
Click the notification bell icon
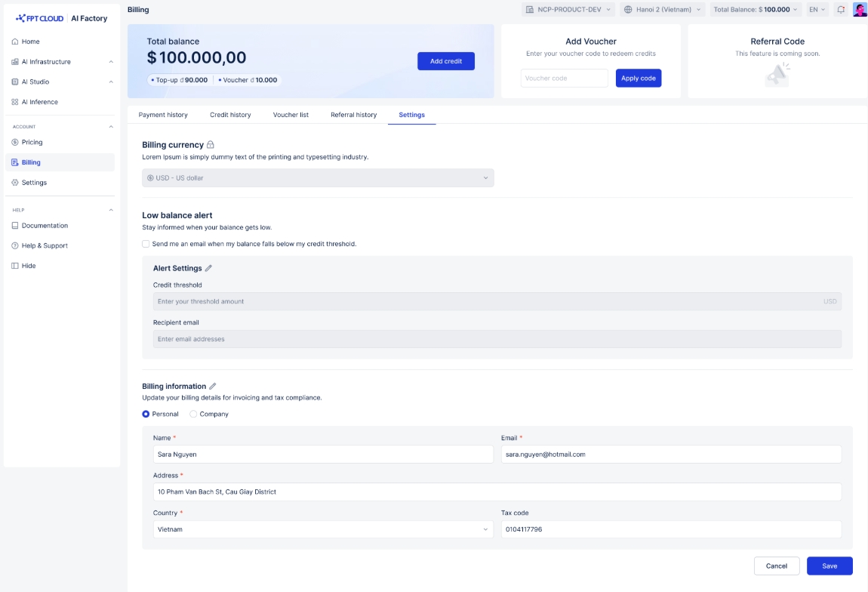[841, 10]
